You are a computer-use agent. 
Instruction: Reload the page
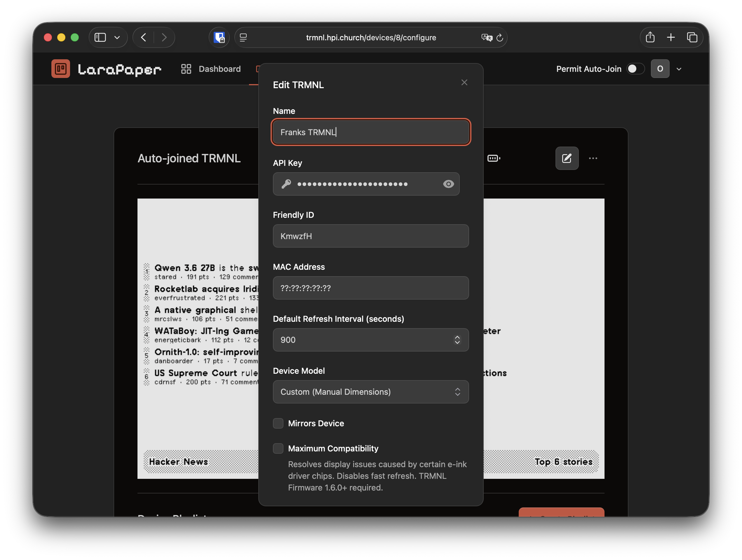(500, 38)
